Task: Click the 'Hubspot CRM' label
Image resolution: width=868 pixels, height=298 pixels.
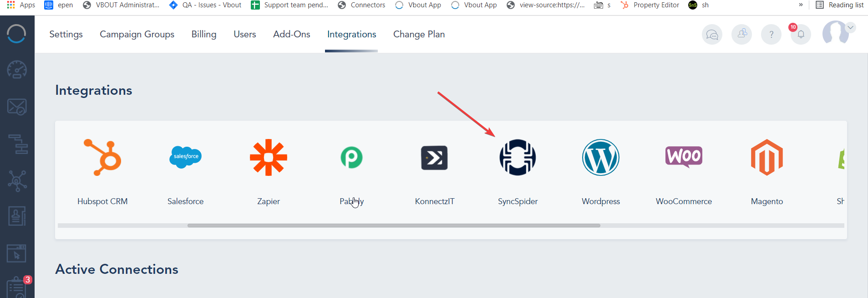Action: coord(102,201)
